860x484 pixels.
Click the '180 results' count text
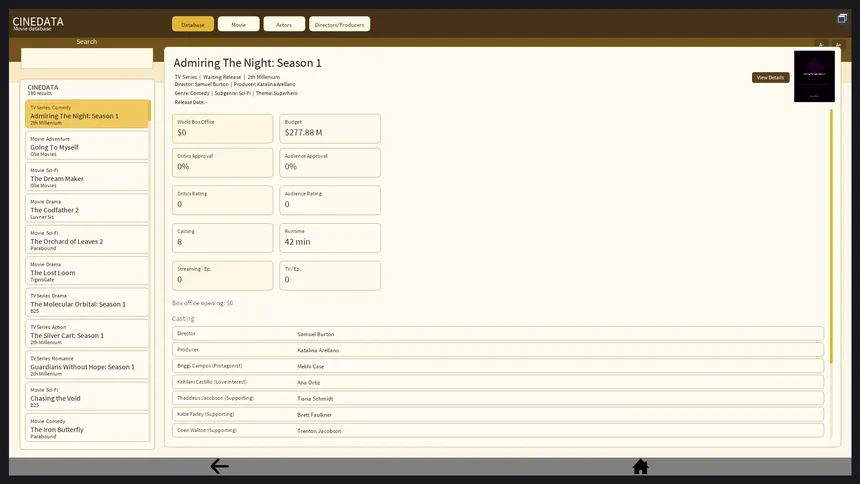[40, 94]
